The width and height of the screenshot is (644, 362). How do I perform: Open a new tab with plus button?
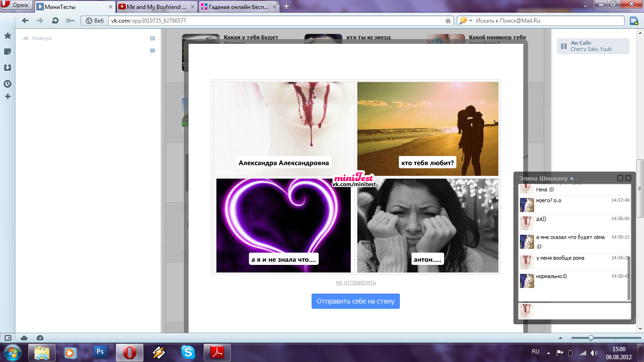pyautogui.click(x=286, y=7)
